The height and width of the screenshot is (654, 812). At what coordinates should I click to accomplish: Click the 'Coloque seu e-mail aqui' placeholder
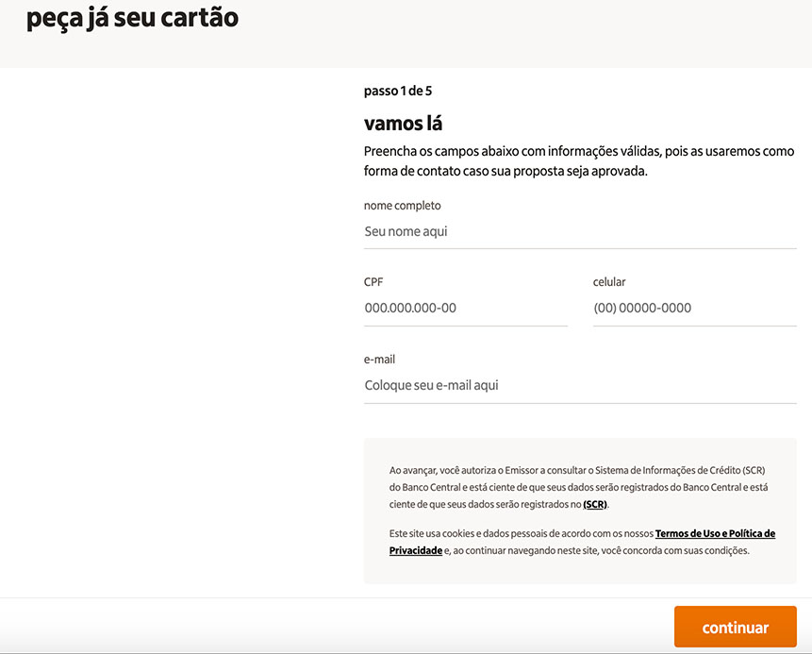[430, 384]
